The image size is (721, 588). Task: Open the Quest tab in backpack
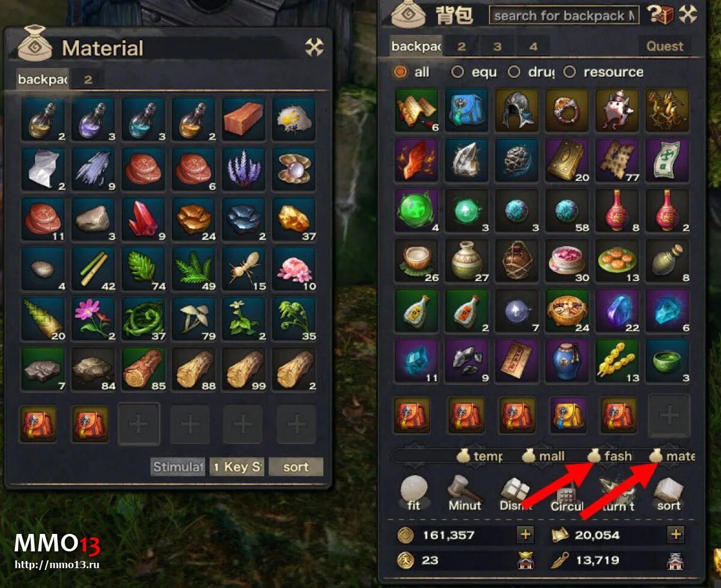point(665,46)
